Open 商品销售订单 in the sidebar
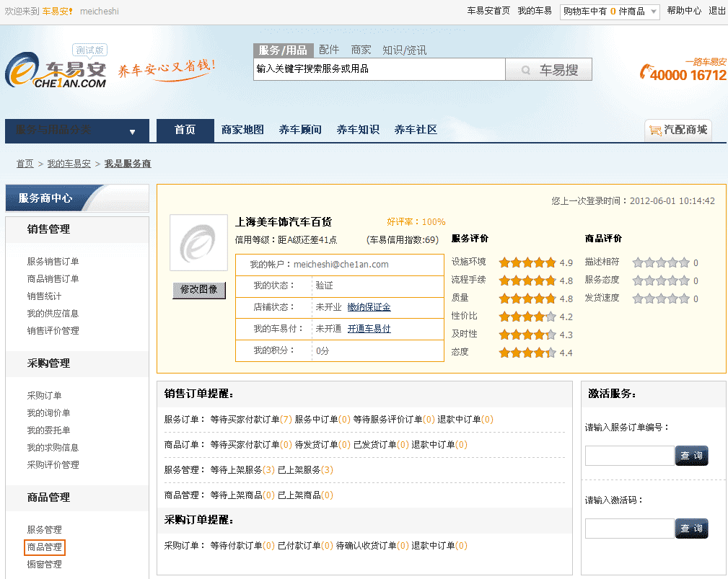 pyautogui.click(x=53, y=279)
